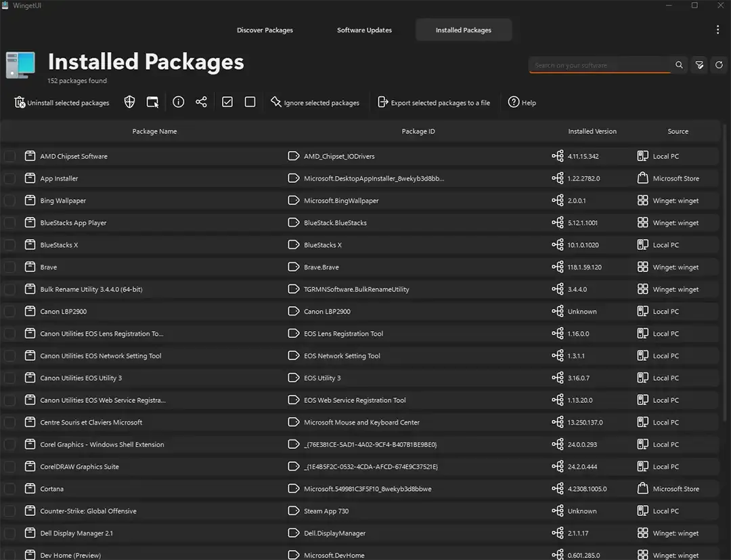
Task: Click the package icon beside Bulk Rename Utility
Action: [30, 288]
